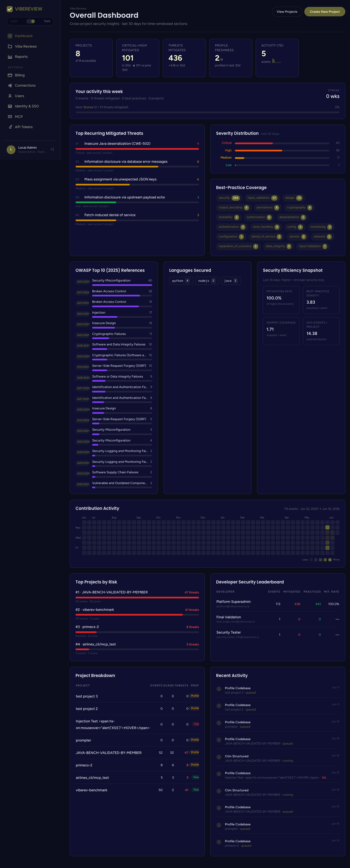The width and height of the screenshot is (350, 868).
Task: Click the brightest 'More' legend swatch
Action: click(x=330, y=560)
